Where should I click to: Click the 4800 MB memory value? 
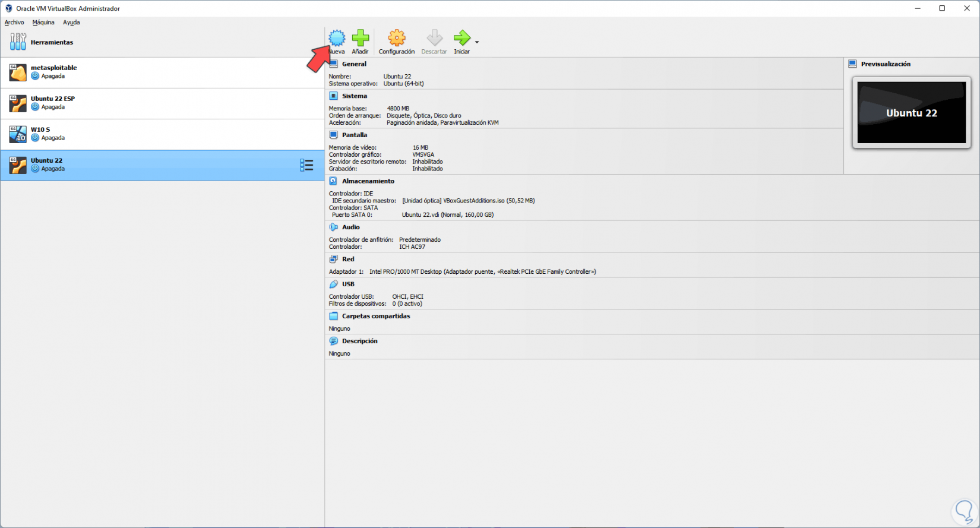coord(398,109)
